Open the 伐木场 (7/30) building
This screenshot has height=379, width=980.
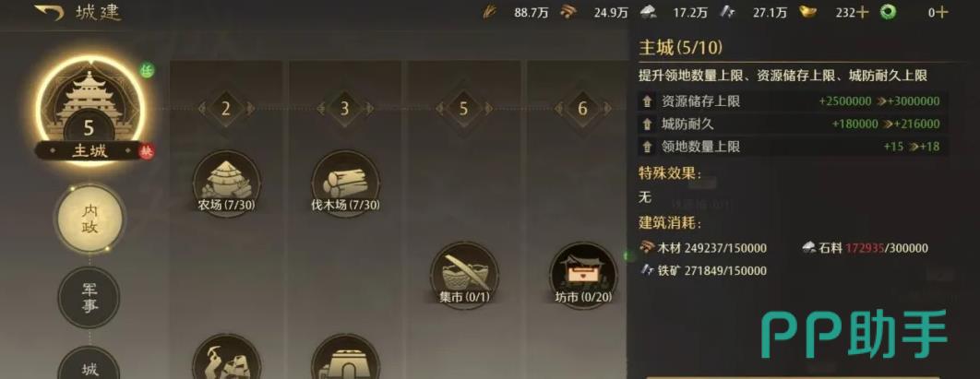click(345, 183)
